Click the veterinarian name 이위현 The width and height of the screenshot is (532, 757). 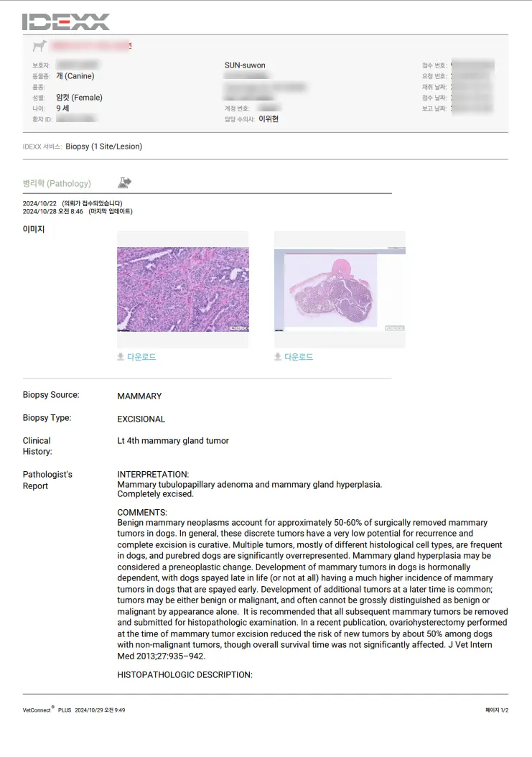[269, 119]
